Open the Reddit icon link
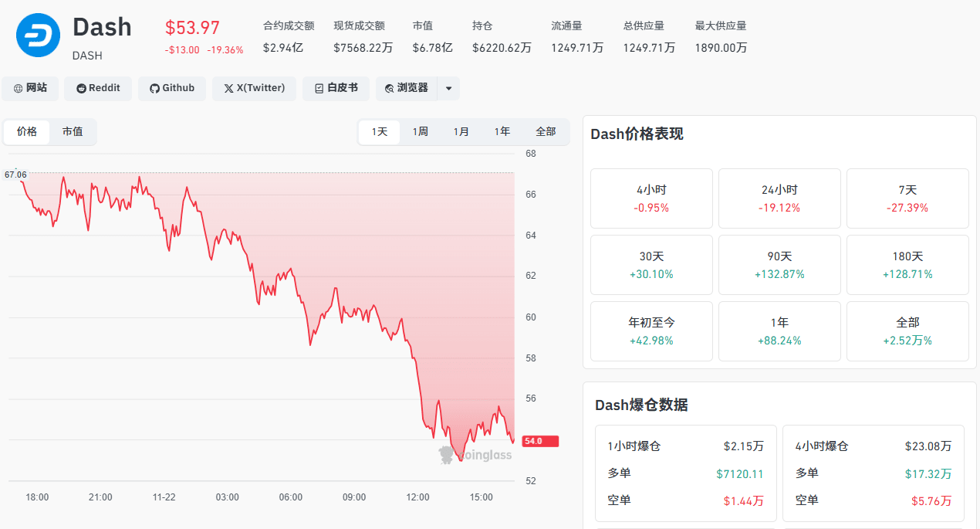This screenshot has height=529, width=980. coord(81,88)
